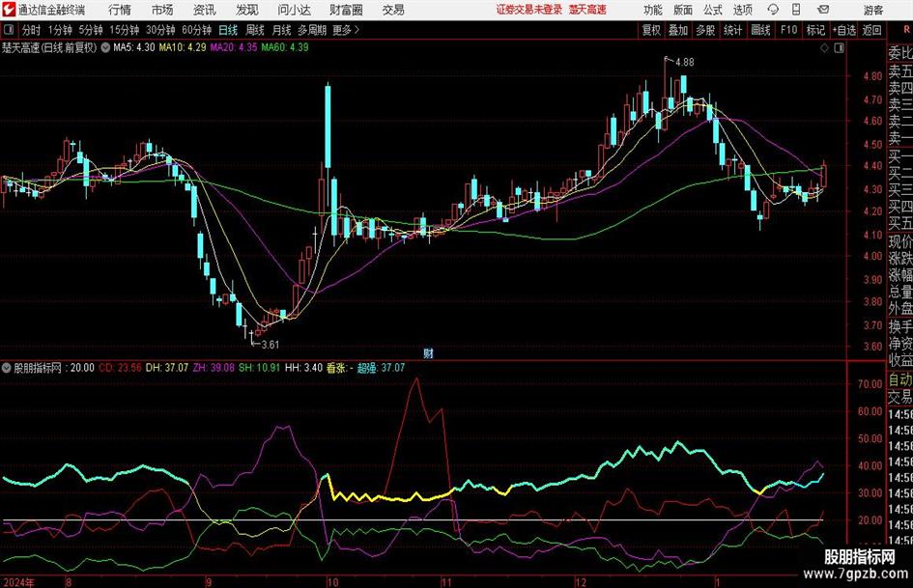
Task: Open the 行情 menu
Action: (120, 10)
